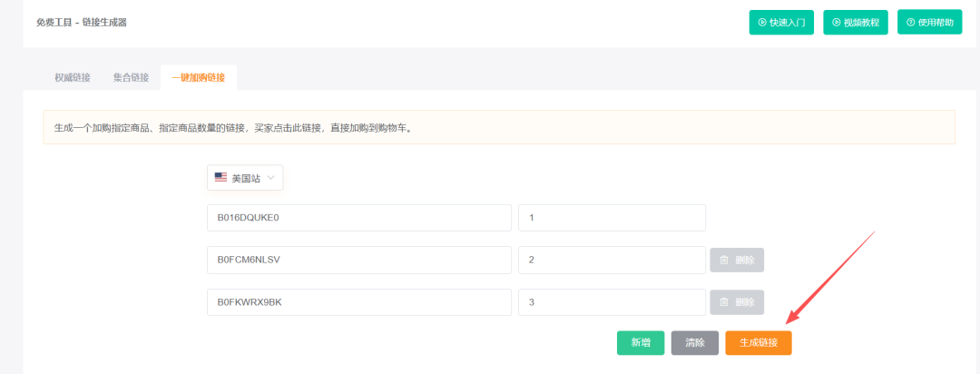Click the US flag icon in site selector
The width and height of the screenshot is (980, 374).
220,177
